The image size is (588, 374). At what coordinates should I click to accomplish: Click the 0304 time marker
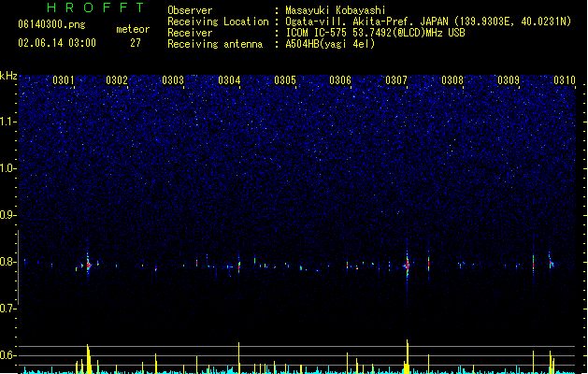(x=229, y=80)
